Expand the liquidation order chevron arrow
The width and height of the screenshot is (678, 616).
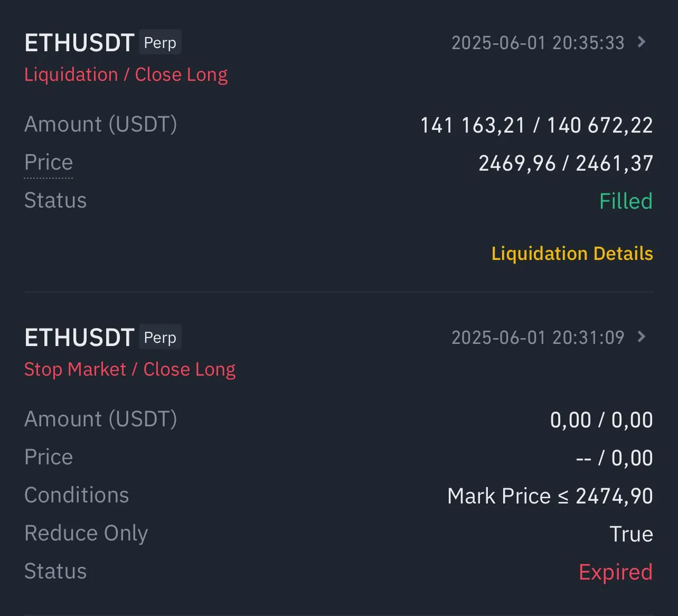[x=642, y=42]
